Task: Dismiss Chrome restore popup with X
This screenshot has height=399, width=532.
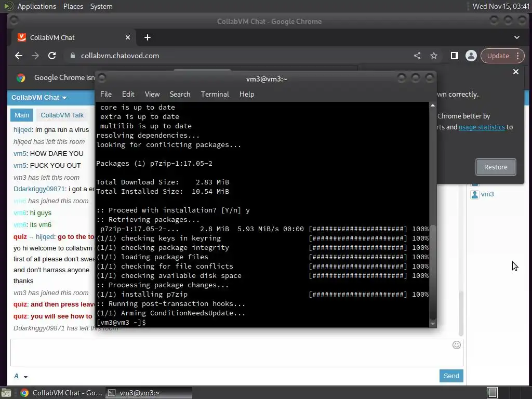Action: pyautogui.click(x=516, y=72)
